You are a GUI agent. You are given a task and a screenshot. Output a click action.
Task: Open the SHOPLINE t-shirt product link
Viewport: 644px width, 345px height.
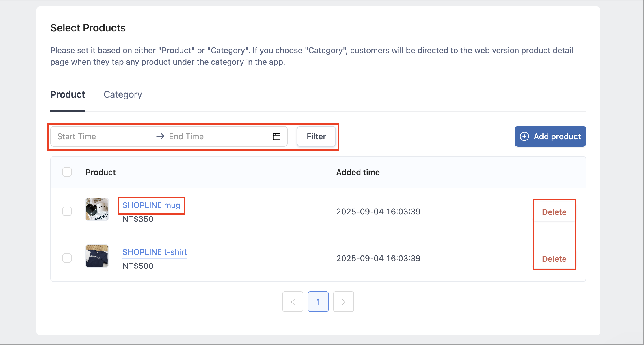[x=155, y=252]
